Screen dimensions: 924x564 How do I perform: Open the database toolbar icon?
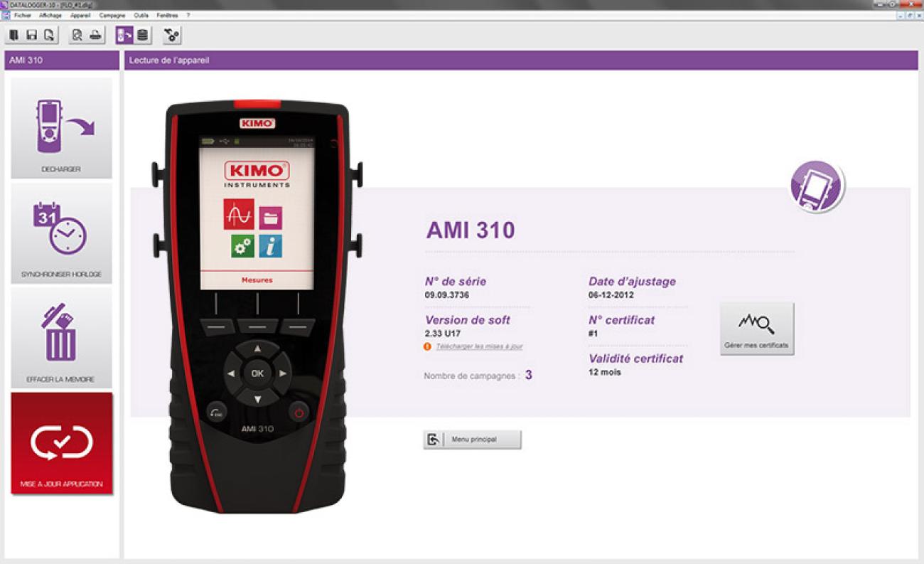pos(142,35)
